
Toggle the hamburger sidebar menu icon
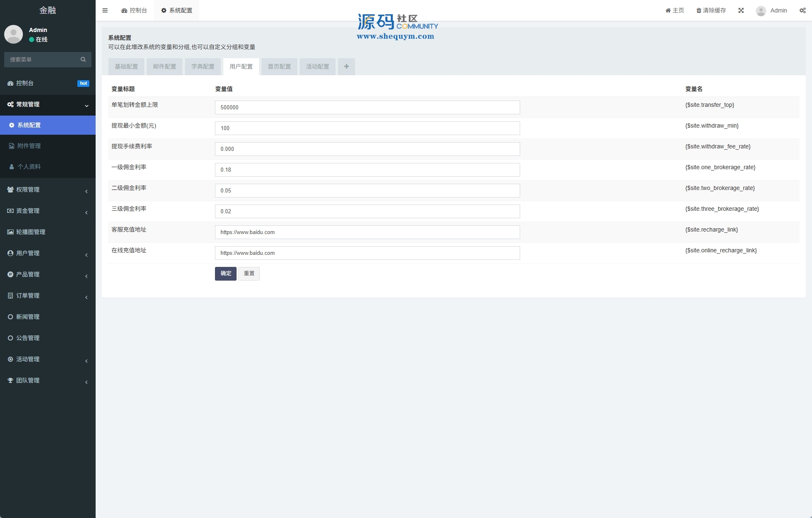point(105,10)
